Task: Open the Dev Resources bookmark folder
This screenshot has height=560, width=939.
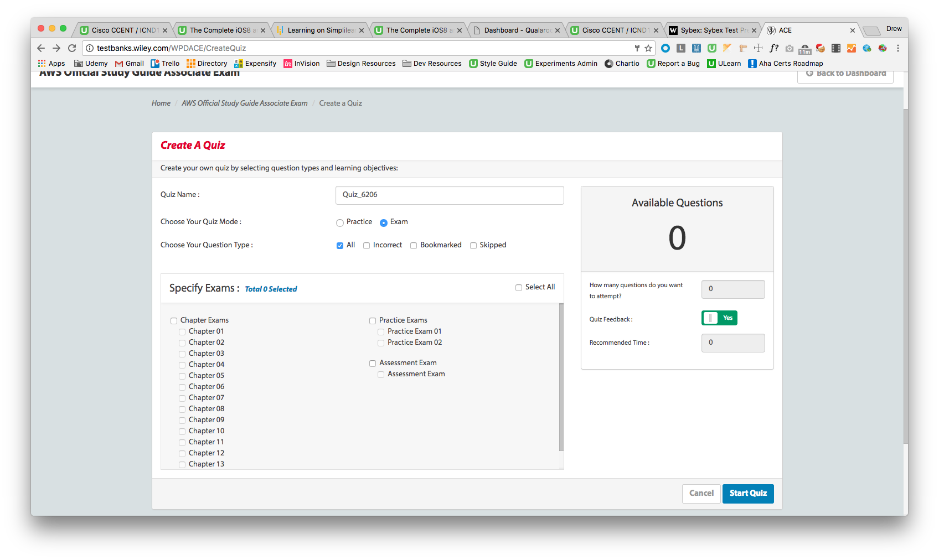Action: pyautogui.click(x=432, y=64)
